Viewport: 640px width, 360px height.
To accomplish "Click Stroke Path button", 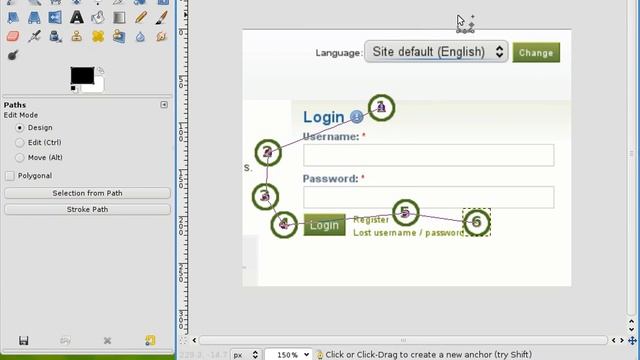I will click(x=87, y=209).
